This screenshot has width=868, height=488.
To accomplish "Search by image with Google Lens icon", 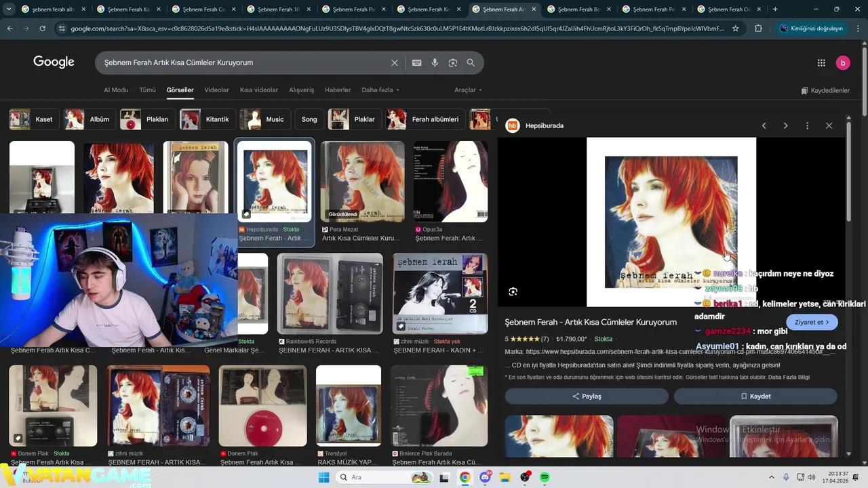I will pyautogui.click(x=452, y=62).
